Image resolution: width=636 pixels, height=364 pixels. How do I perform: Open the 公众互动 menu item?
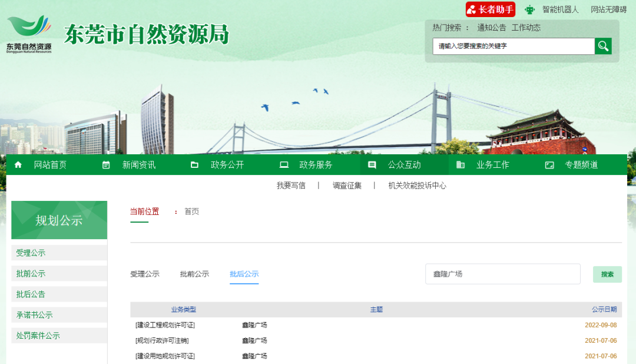pyautogui.click(x=404, y=165)
